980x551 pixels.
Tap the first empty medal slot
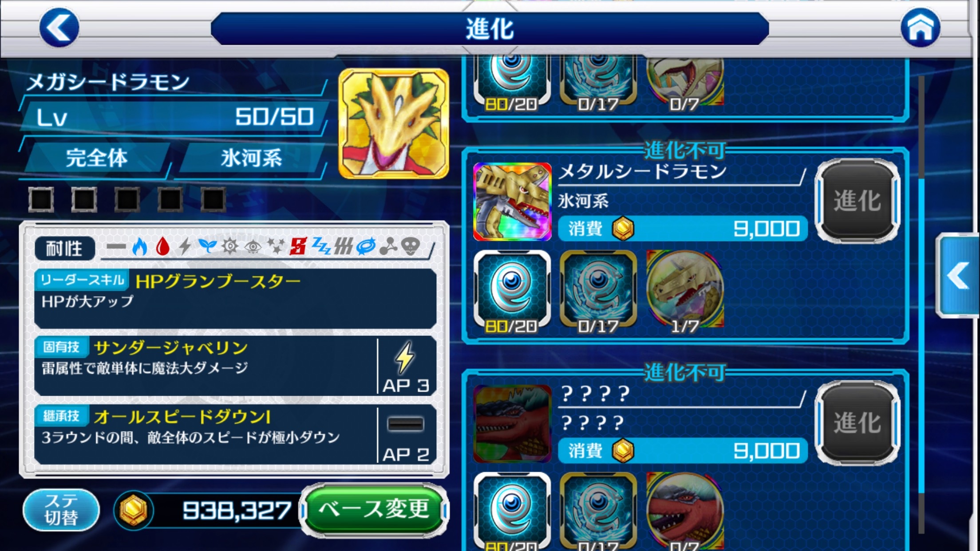coord(41,199)
